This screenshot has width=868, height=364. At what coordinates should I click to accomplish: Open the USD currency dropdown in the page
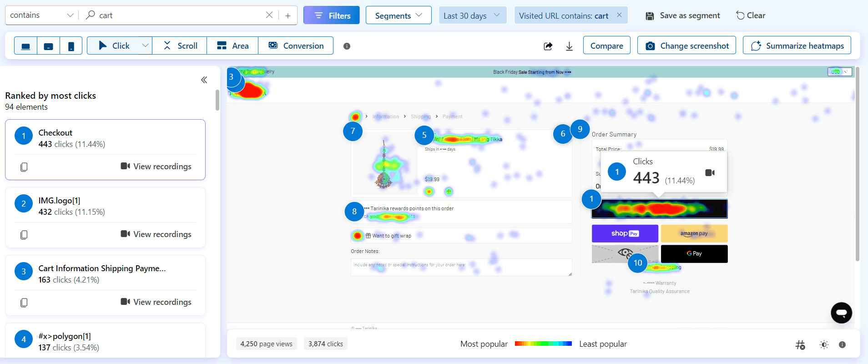click(840, 72)
